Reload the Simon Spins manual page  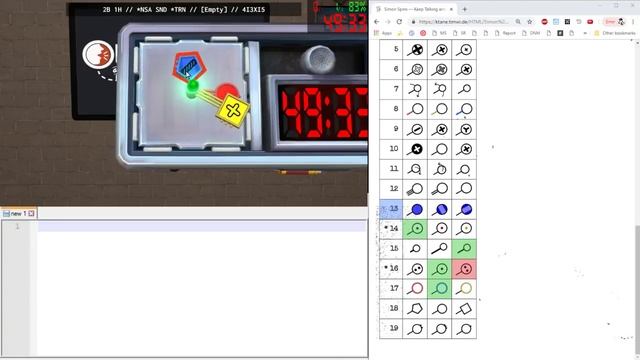point(399,22)
